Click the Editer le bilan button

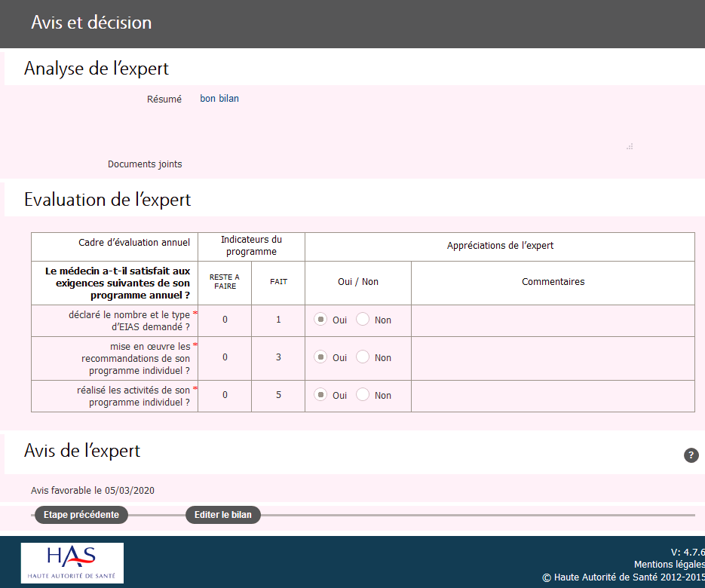223,515
